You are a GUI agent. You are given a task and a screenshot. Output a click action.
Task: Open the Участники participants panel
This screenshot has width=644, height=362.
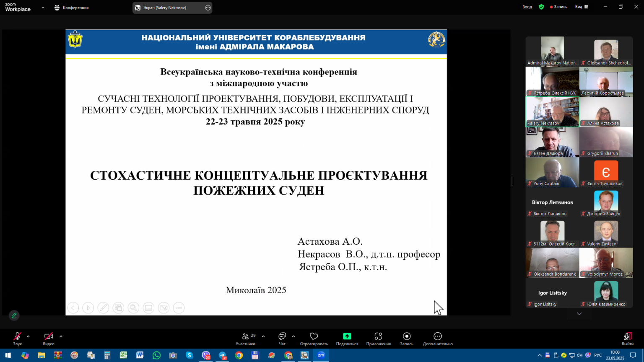pyautogui.click(x=246, y=339)
